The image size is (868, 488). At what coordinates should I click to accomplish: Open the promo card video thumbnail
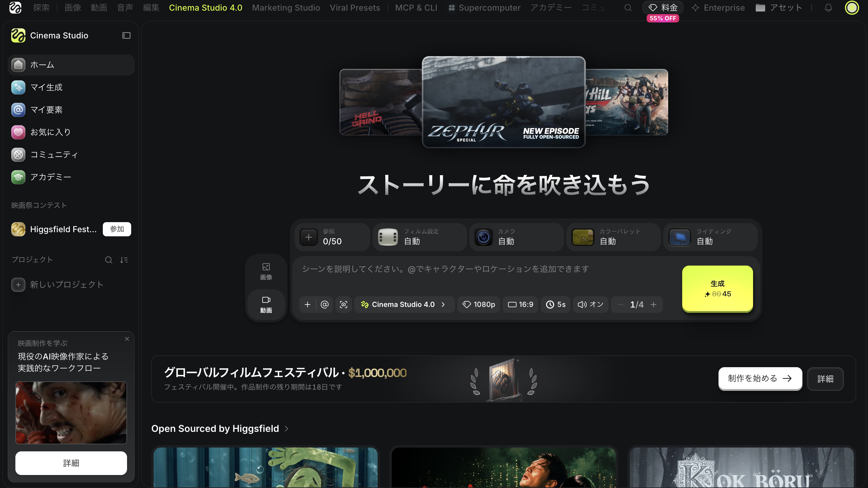pos(71,413)
